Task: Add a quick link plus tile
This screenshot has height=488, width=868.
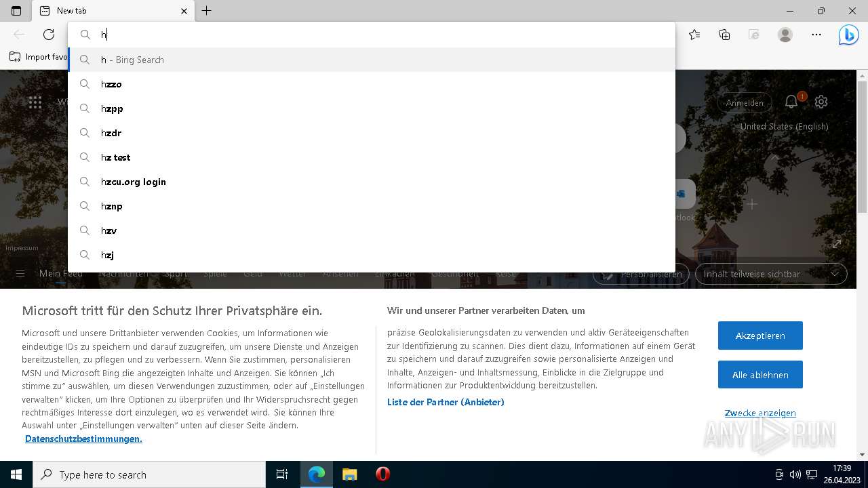Action: tap(751, 203)
